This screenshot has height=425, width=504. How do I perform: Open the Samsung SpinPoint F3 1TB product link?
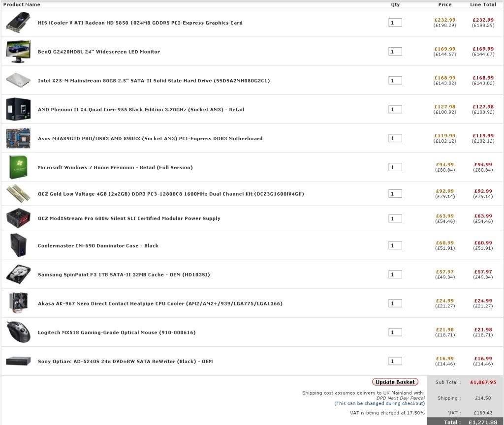tap(124, 274)
